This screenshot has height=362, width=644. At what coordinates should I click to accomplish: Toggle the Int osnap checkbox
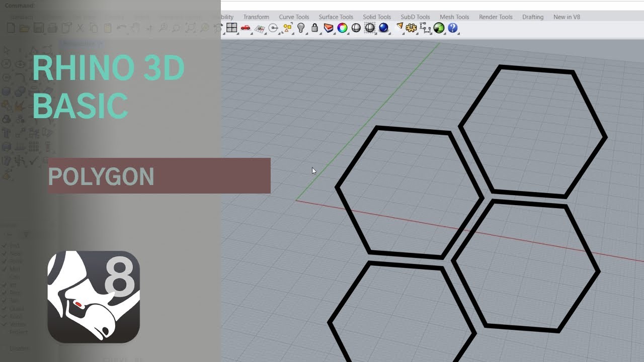coord(5,285)
